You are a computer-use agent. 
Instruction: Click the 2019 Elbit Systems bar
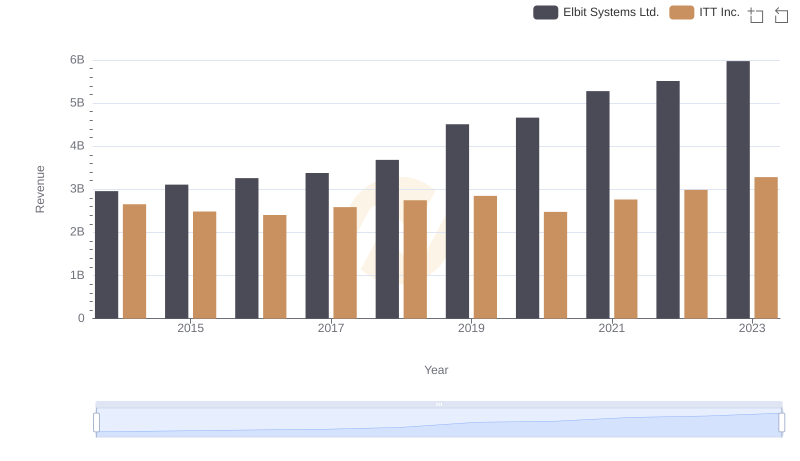[x=457, y=221]
